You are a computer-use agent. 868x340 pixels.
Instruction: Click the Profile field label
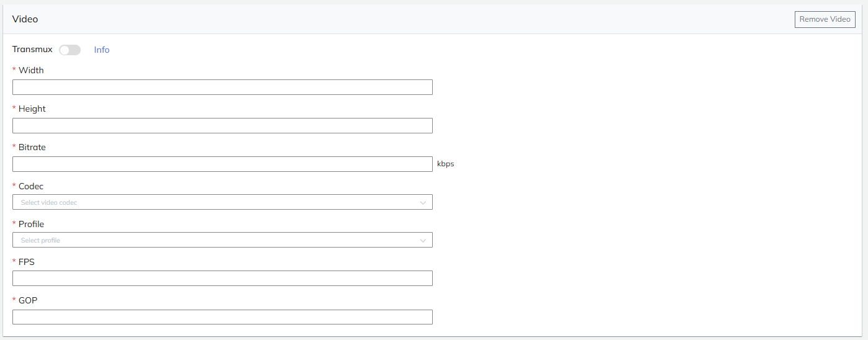(31, 224)
